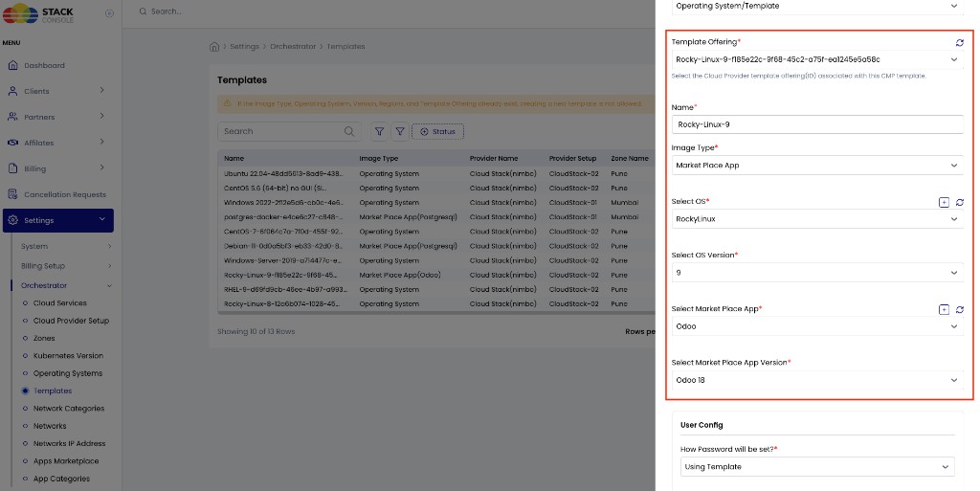980x491 pixels.
Task: Open Operating Systems page
Action: [x=68, y=373]
